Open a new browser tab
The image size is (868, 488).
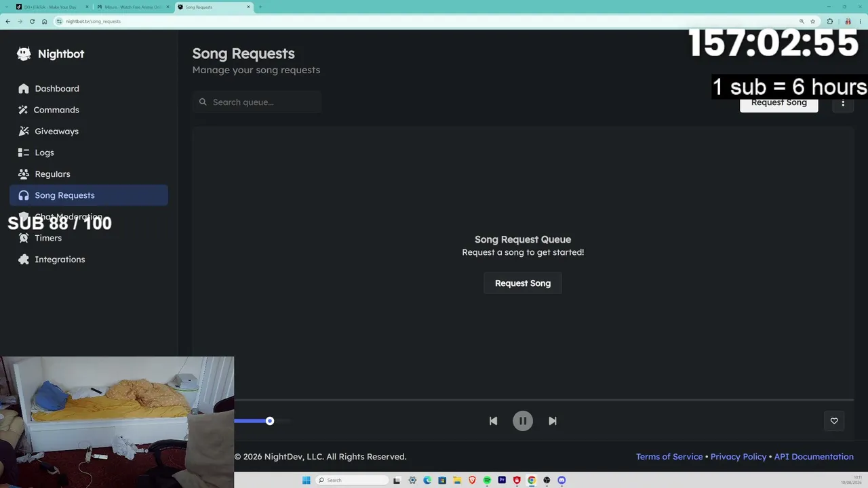click(x=260, y=7)
